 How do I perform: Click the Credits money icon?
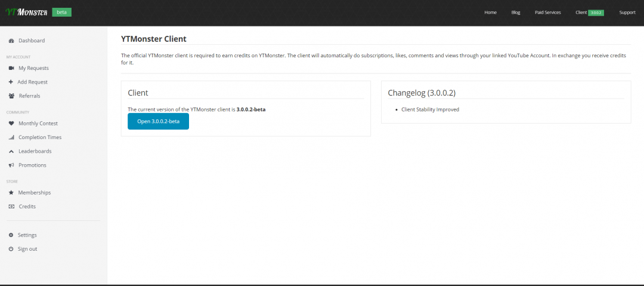tap(11, 207)
